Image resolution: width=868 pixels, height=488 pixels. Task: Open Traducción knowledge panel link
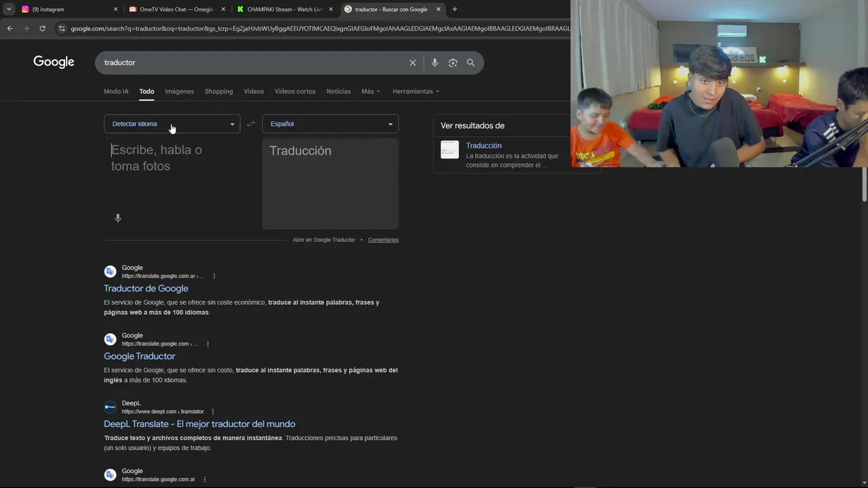click(x=484, y=146)
